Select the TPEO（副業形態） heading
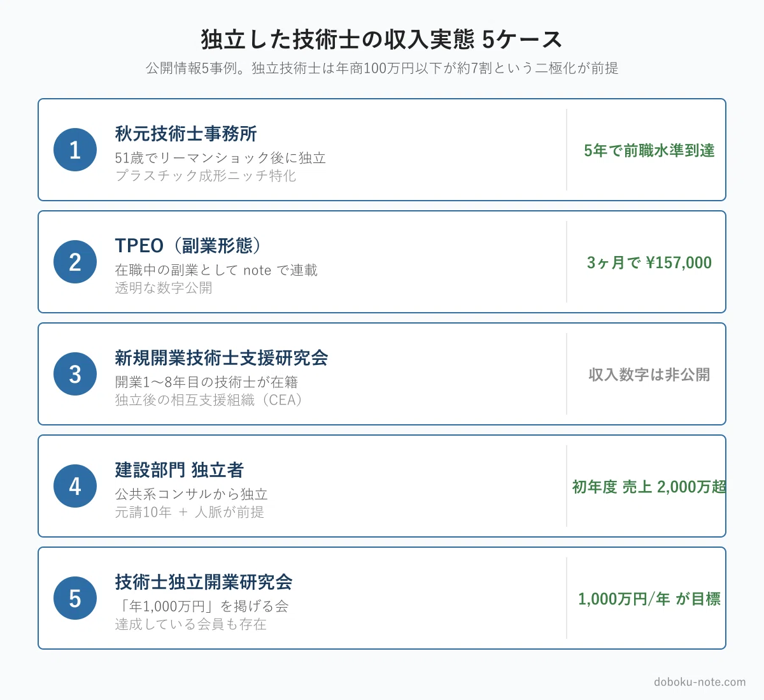Viewport: 764px width, 700px height. (189, 246)
